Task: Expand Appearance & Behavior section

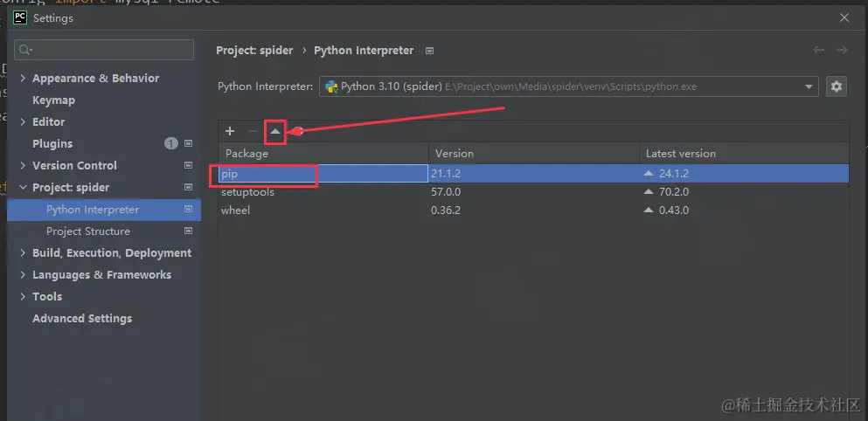Action: point(23,78)
